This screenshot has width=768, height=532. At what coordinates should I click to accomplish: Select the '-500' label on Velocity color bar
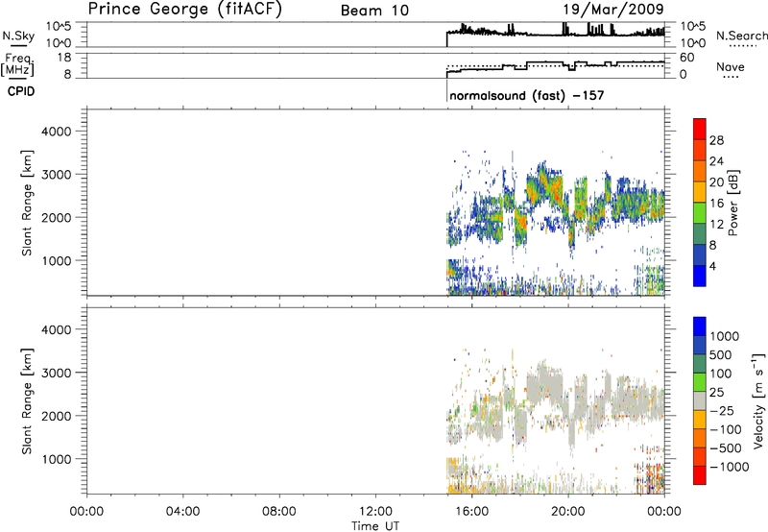click(726, 447)
